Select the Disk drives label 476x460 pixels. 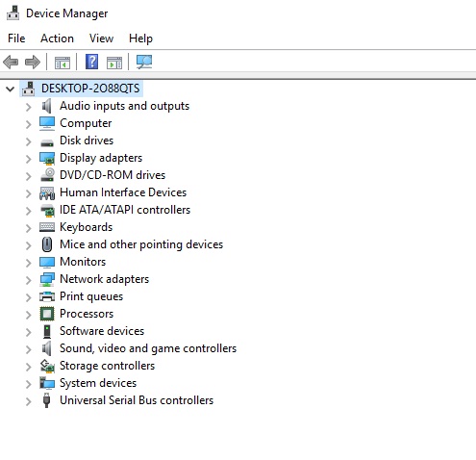pyautogui.click(x=87, y=141)
